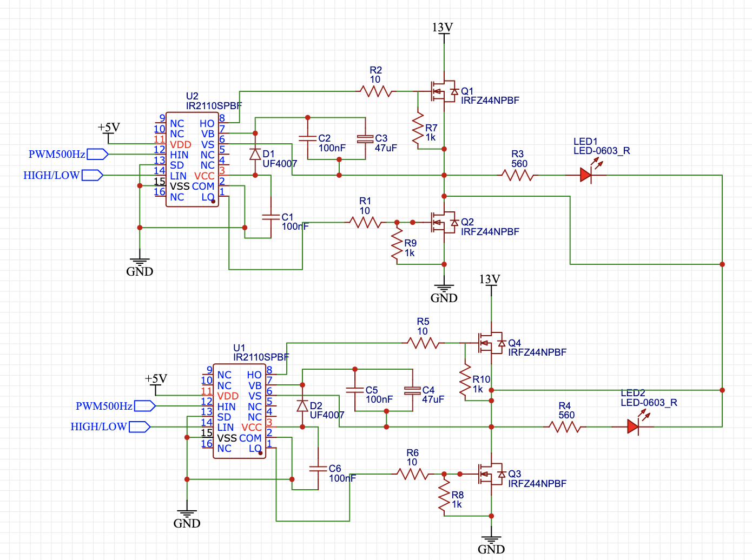The image size is (752, 560).
Task: Click the C5 100nF capacitor symbol
Action: pos(355,390)
